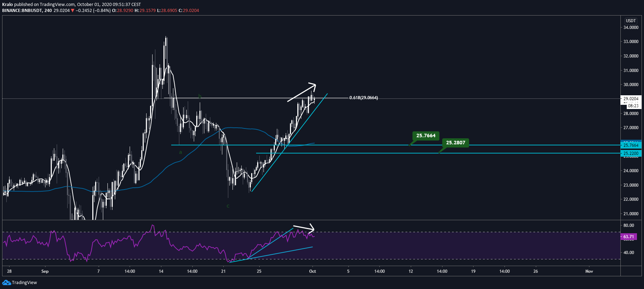Click the 21 date label on time axis
This screenshot has height=289, width=644.
(223, 271)
